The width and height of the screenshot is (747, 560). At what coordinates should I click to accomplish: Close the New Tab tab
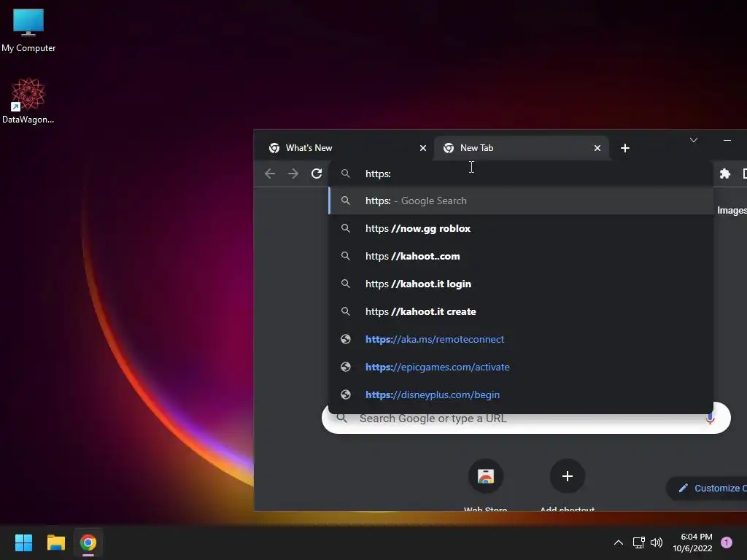tap(597, 148)
